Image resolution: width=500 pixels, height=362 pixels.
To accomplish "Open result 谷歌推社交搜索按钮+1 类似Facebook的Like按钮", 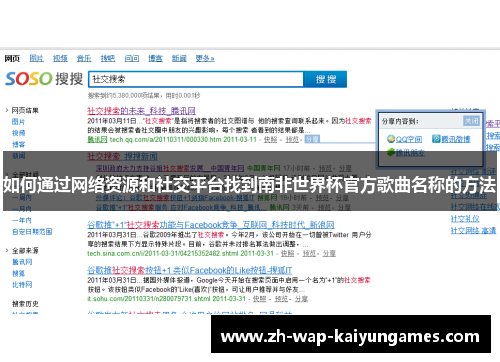I will 190,270.
